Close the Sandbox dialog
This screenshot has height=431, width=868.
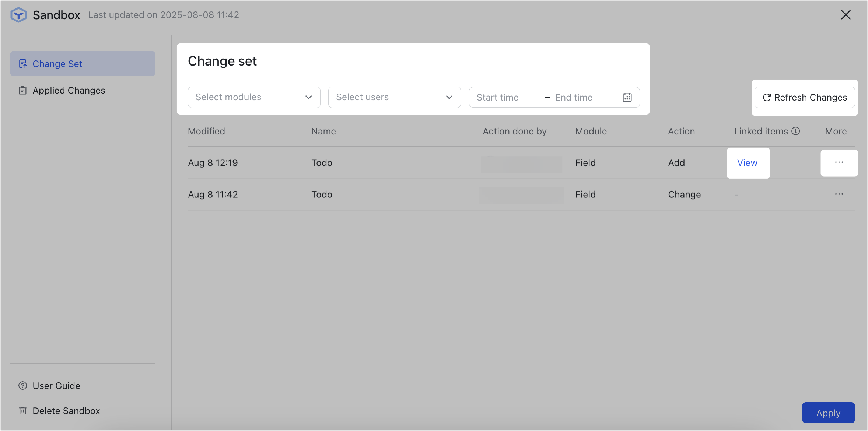pos(846,15)
